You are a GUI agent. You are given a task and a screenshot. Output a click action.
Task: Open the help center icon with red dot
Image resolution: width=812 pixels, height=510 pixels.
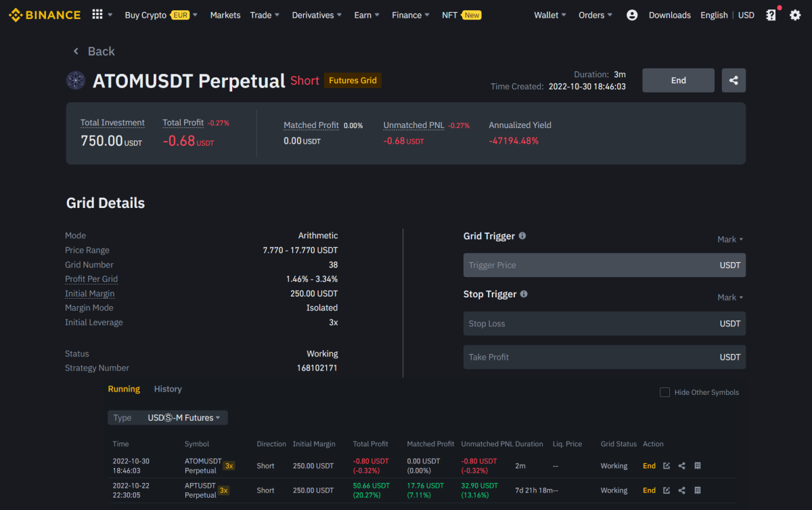[x=771, y=15]
